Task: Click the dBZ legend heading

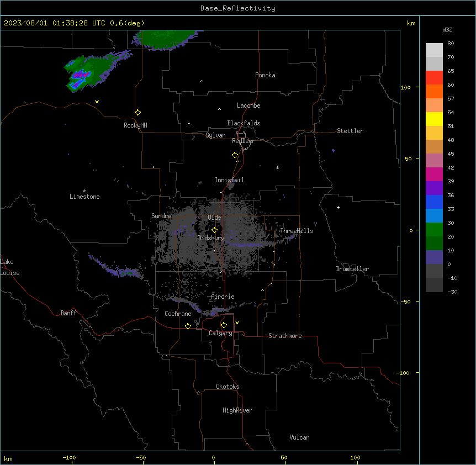Action: (x=447, y=29)
